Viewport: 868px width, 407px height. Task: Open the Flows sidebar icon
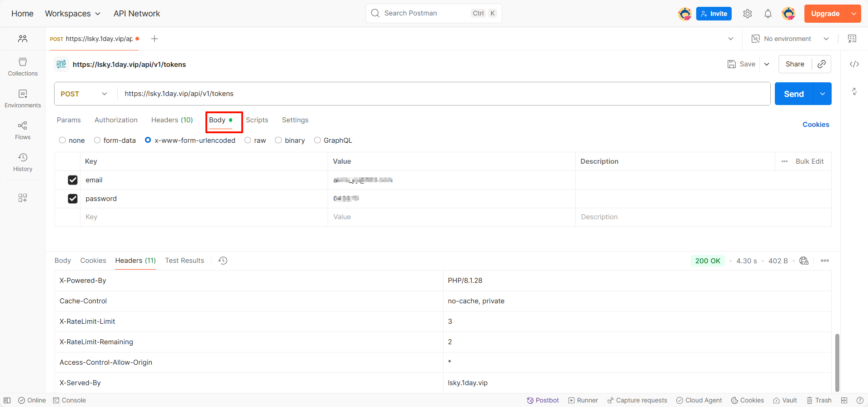point(23,130)
